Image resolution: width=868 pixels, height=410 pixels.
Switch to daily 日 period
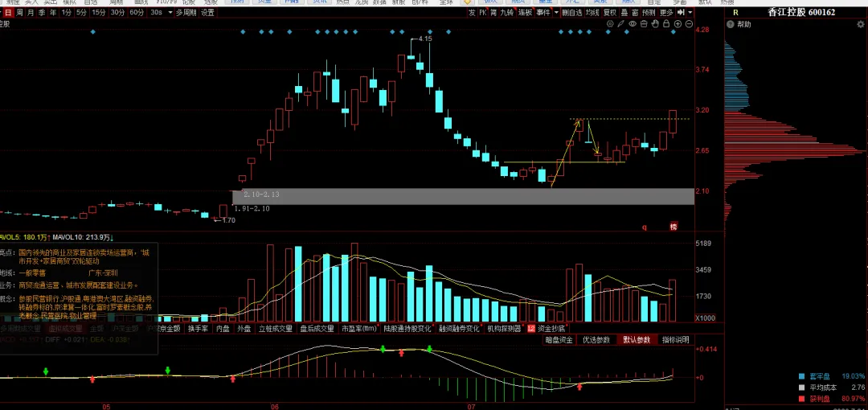8,12
